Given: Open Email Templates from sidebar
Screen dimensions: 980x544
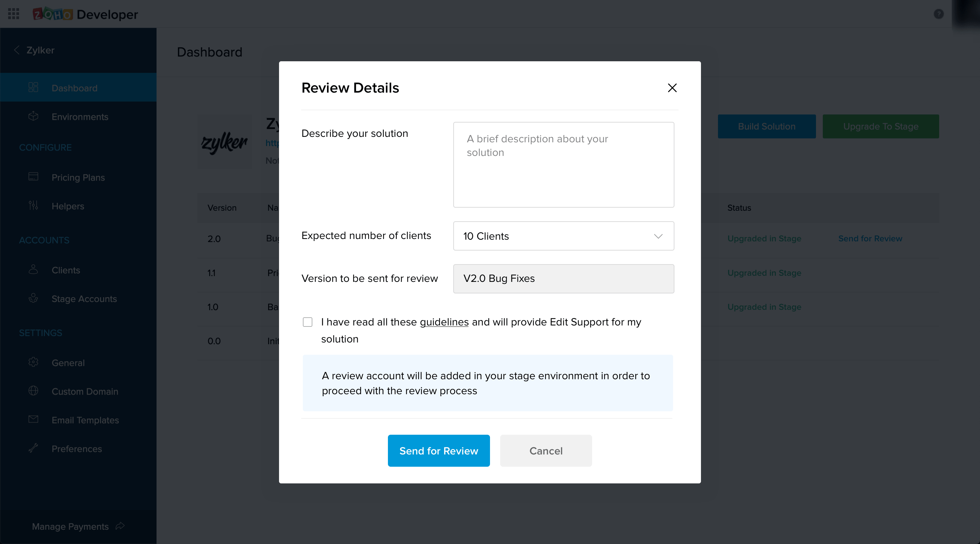Looking at the screenshot, I should (85, 420).
